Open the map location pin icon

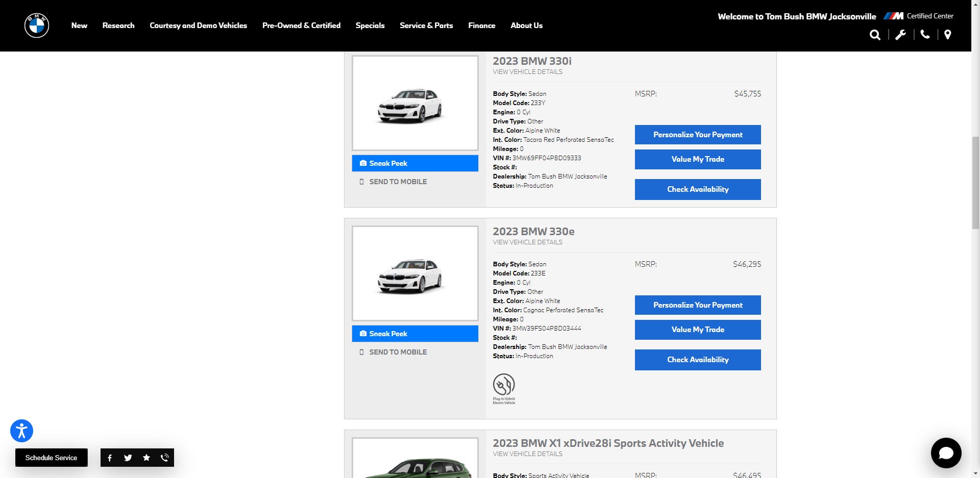click(x=947, y=35)
